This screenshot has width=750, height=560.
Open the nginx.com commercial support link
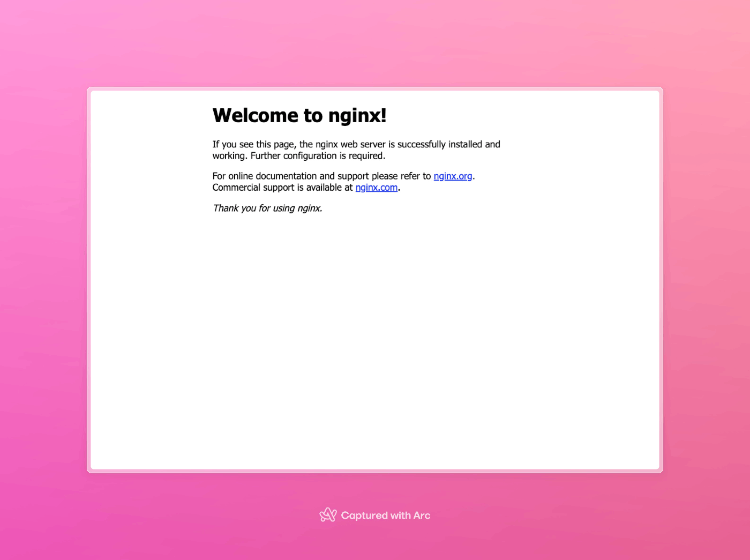[x=377, y=188]
